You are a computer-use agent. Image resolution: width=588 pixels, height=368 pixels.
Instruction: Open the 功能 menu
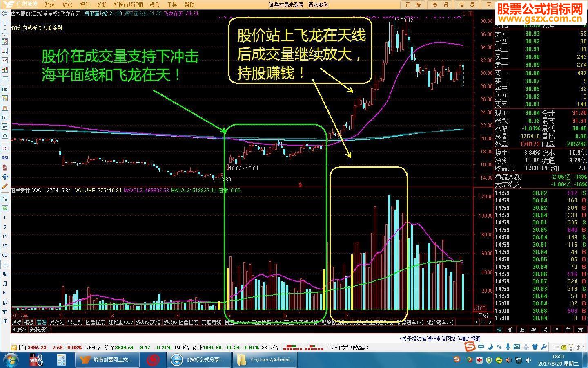(67, 4)
